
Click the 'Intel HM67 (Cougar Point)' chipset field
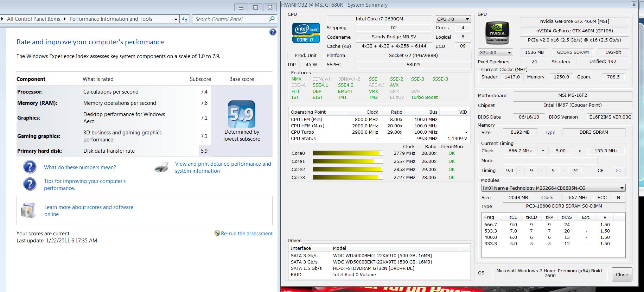573,105
